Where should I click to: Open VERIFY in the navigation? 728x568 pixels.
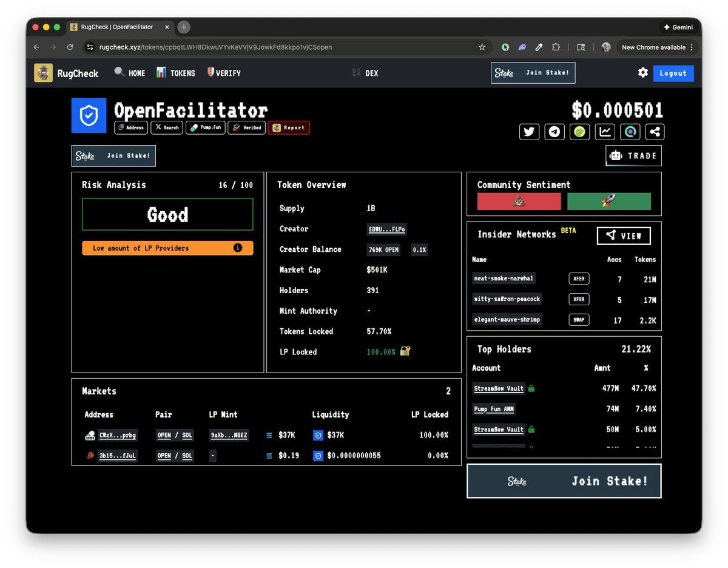[x=224, y=73]
